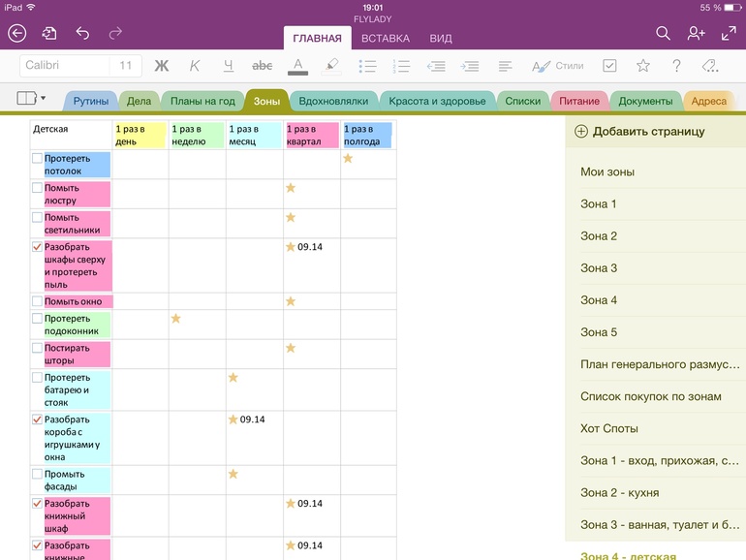The image size is (746, 560).
Task: Check the 'Протереть потолок' checkbox
Action: (38, 158)
